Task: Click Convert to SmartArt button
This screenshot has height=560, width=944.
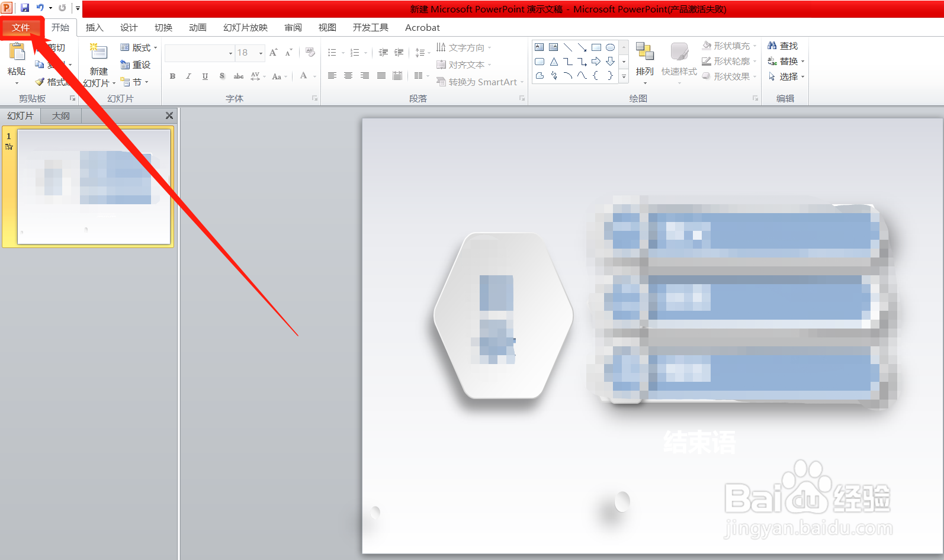Action: pos(480,82)
